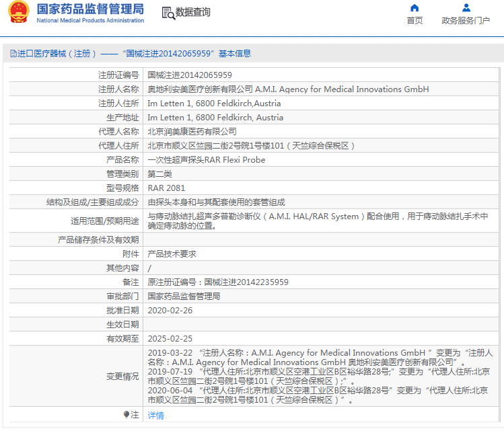
Task: Click the lightbulb icon beside 注
Action: [x=127, y=415]
